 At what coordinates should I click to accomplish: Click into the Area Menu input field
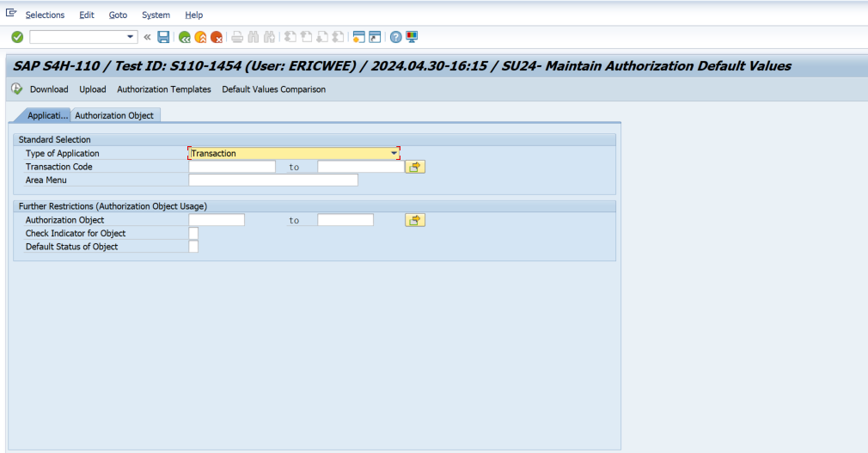click(x=272, y=181)
